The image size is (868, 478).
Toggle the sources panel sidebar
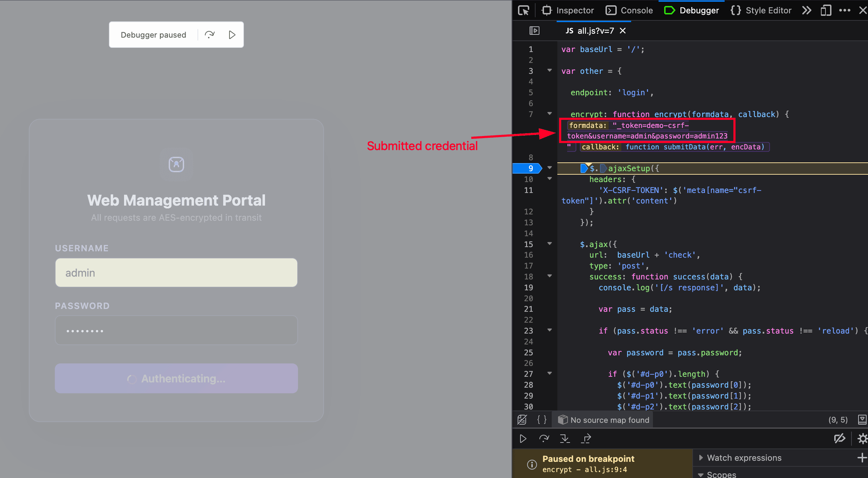point(534,31)
